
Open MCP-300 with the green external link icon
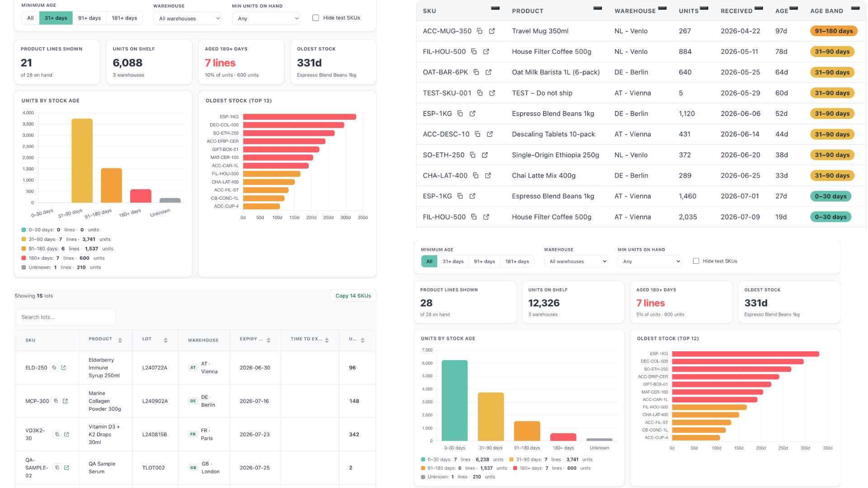pyautogui.click(x=65, y=401)
